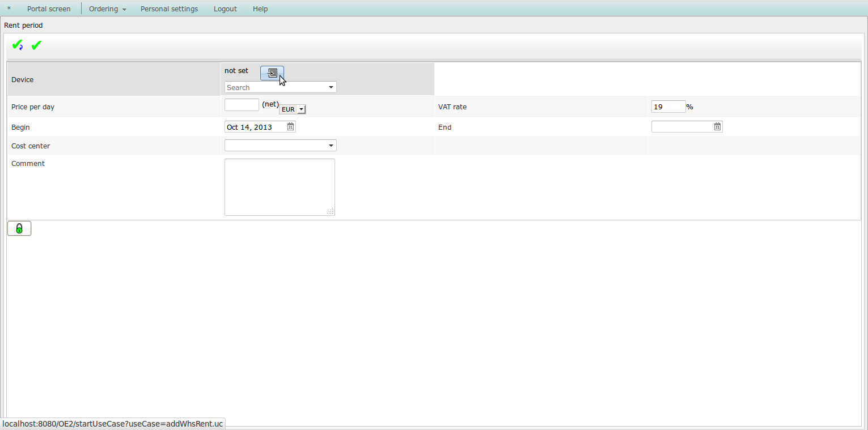Open the Ordering menu
Viewport: 868px width, 430px height.
point(107,9)
